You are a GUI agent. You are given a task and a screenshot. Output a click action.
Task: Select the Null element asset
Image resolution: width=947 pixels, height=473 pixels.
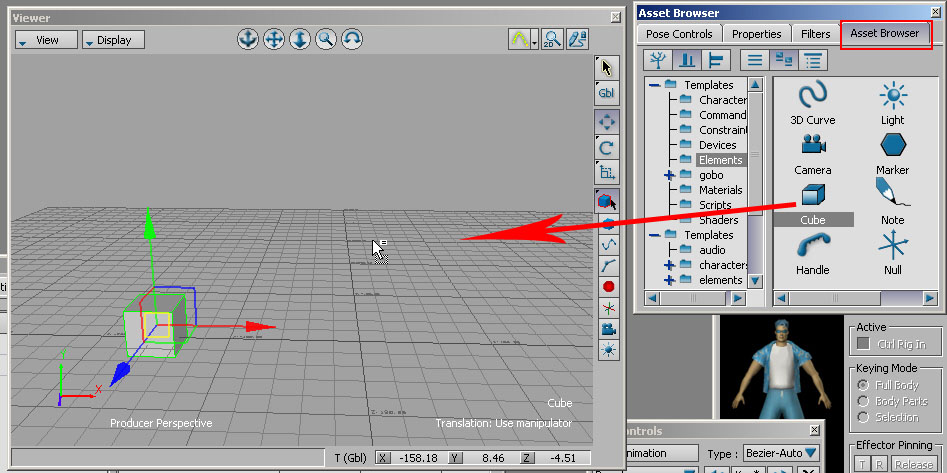[892, 247]
